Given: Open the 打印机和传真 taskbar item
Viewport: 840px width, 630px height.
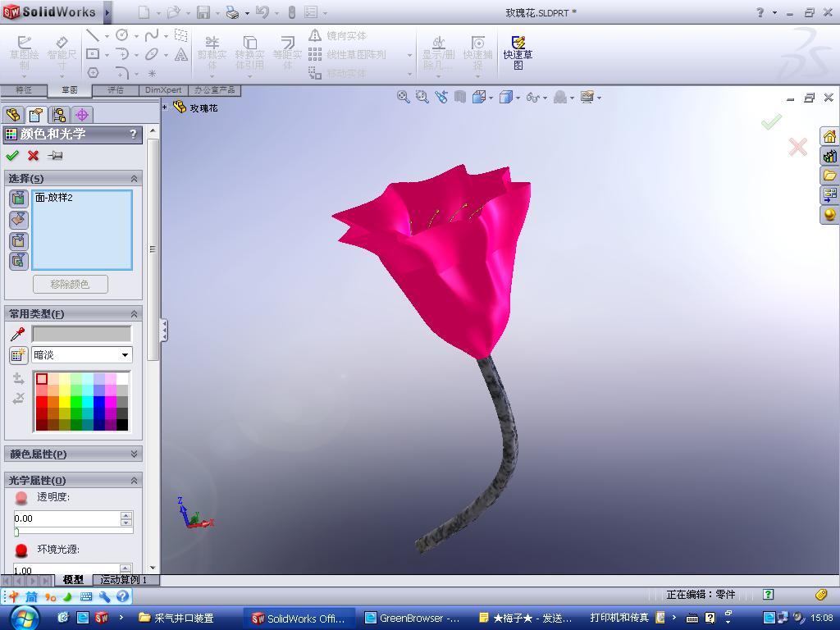Looking at the screenshot, I should coord(619,618).
